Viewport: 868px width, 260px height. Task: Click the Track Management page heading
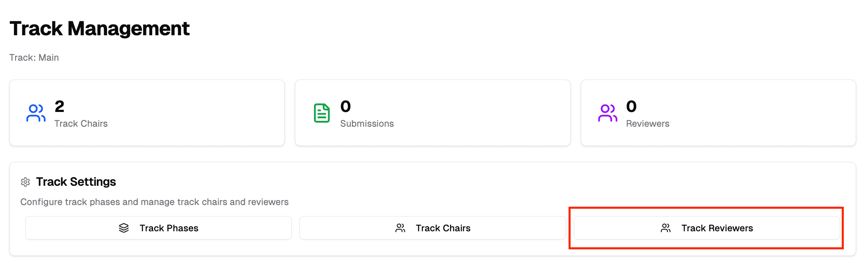(x=100, y=28)
